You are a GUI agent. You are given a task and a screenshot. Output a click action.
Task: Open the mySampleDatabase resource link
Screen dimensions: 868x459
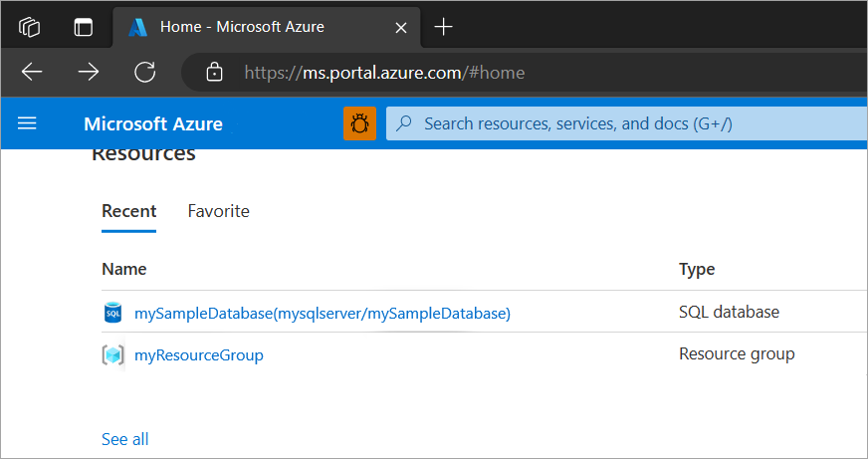click(x=323, y=314)
